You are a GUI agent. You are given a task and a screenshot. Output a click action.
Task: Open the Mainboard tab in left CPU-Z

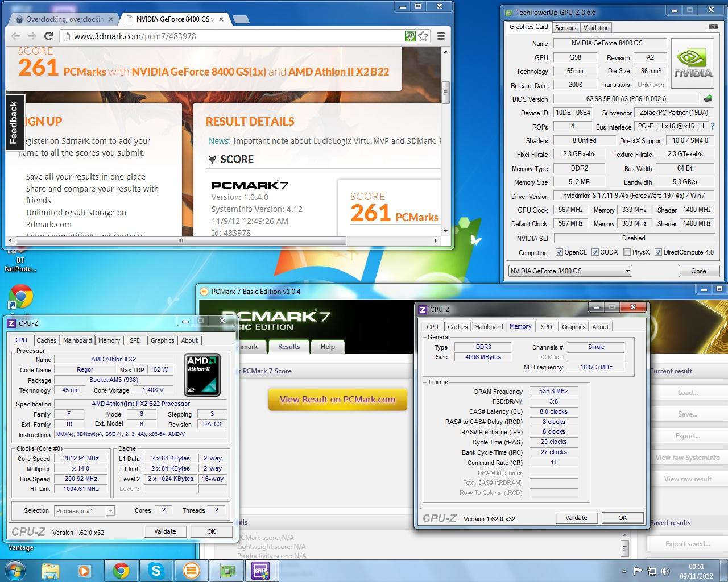(x=77, y=340)
